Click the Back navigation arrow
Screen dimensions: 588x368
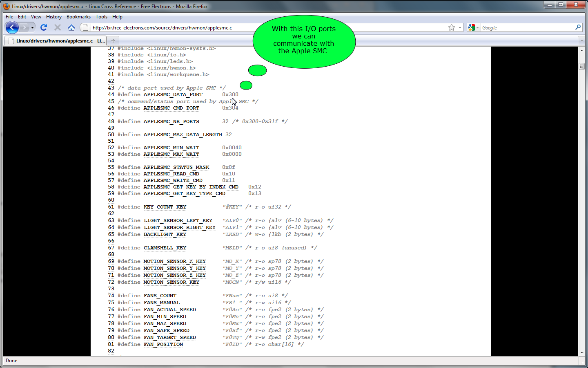12,27
